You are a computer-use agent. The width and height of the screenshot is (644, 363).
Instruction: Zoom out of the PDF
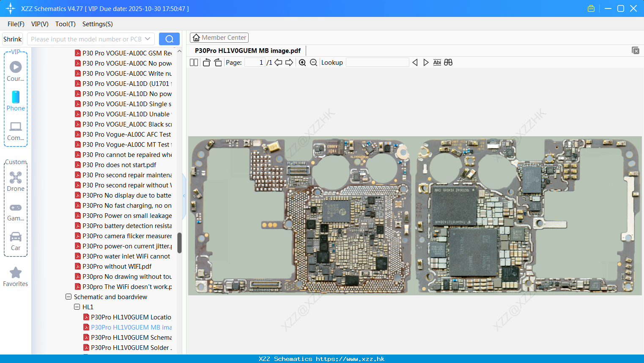[313, 63]
